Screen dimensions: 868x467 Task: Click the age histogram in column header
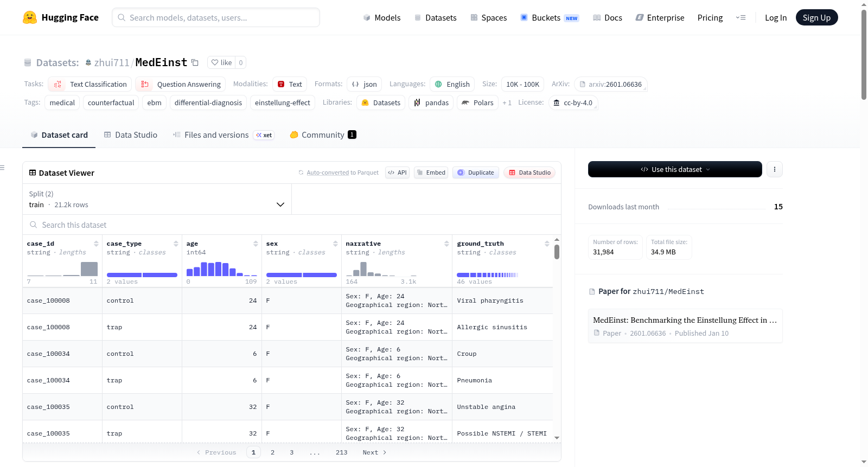(221, 269)
